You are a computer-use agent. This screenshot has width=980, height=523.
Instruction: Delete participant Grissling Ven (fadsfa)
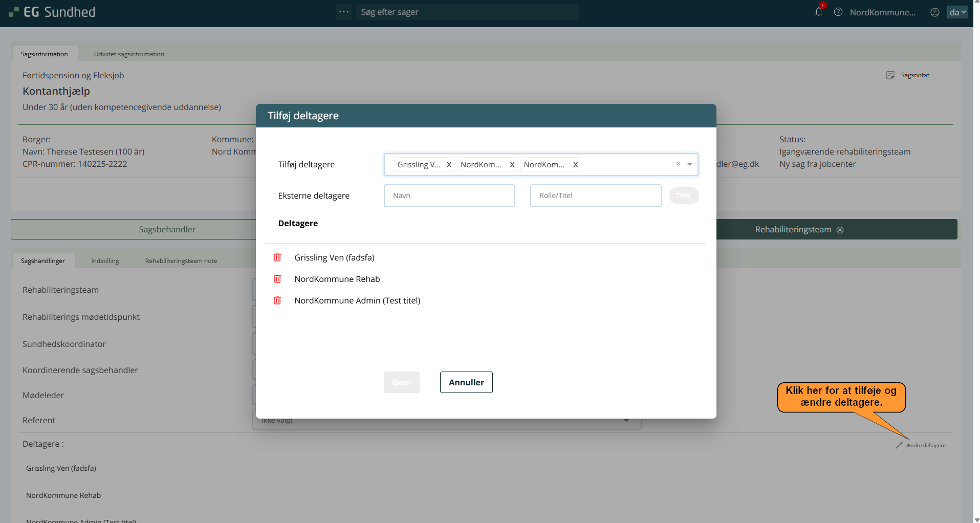click(x=277, y=257)
